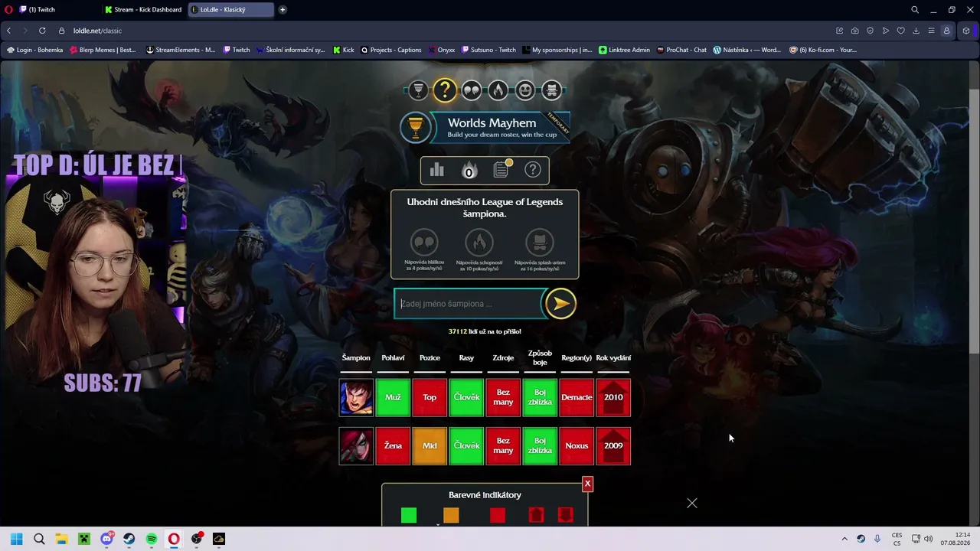Add page to favorites heart icon
Screen dimensions: 980x551
(900, 31)
